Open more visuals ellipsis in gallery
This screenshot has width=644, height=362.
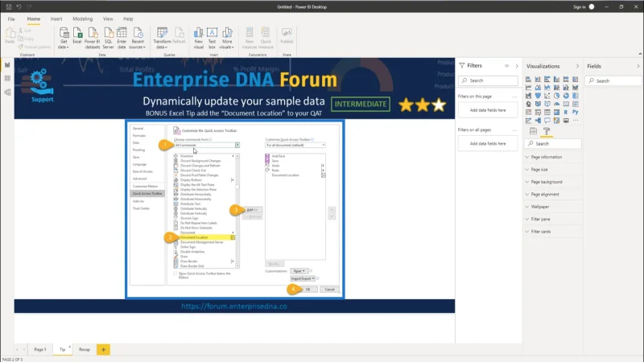576,120
